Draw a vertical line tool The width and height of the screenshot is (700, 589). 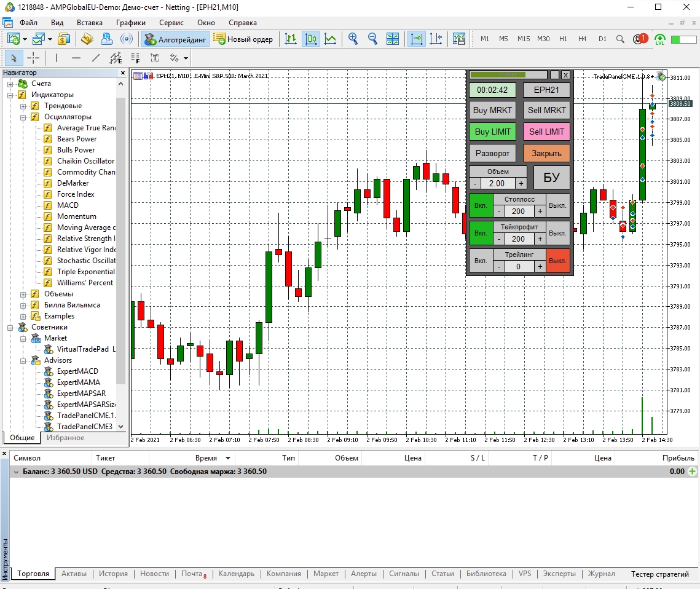click(57, 58)
